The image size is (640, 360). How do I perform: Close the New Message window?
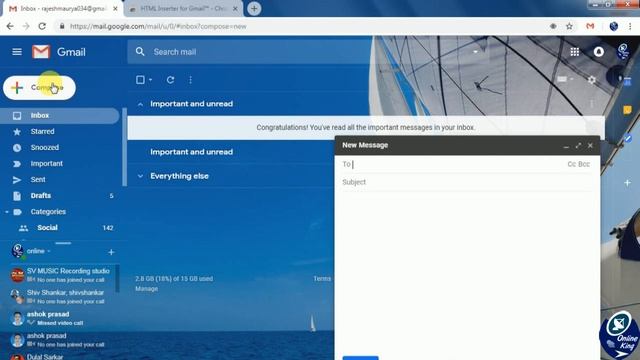pyautogui.click(x=590, y=146)
